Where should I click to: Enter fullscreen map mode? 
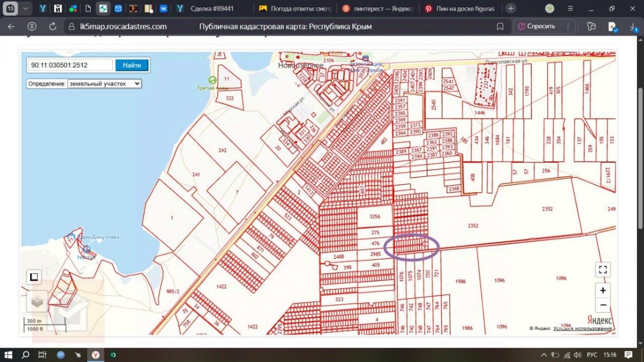point(603,270)
